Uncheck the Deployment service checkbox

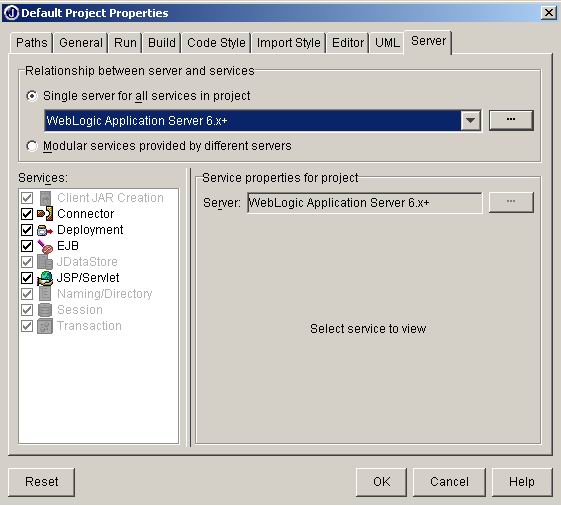(x=27, y=230)
